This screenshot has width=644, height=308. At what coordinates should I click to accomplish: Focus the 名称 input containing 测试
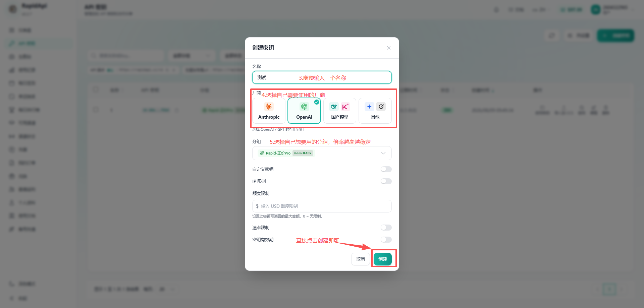coord(322,77)
